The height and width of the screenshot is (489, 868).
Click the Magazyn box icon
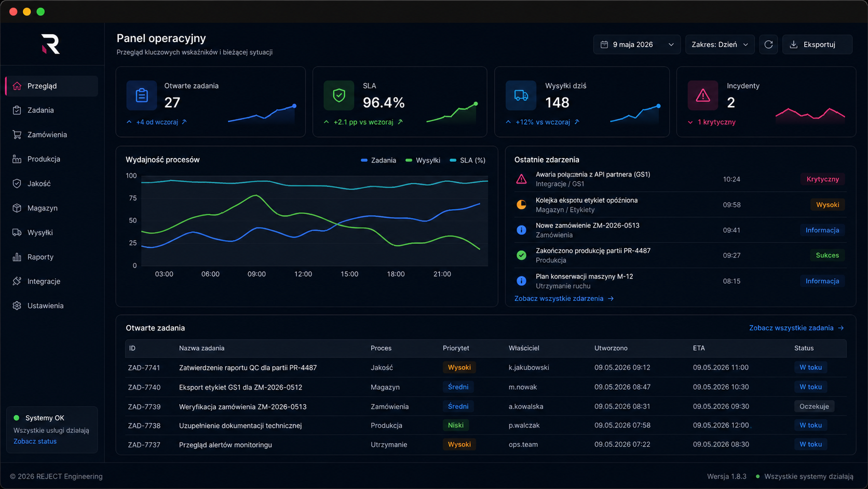[17, 208]
